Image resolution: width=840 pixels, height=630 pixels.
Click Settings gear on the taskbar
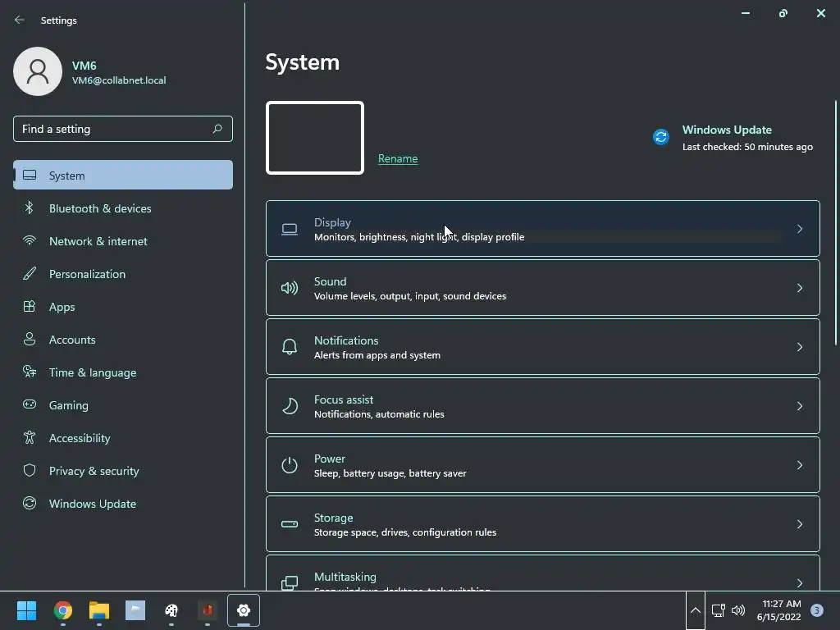244,610
